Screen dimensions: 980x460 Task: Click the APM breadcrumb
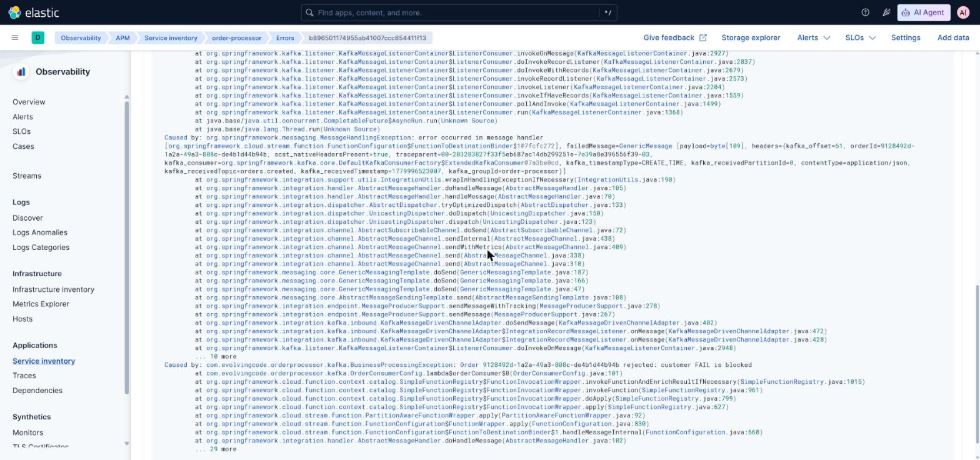click(x=122, y=38)
